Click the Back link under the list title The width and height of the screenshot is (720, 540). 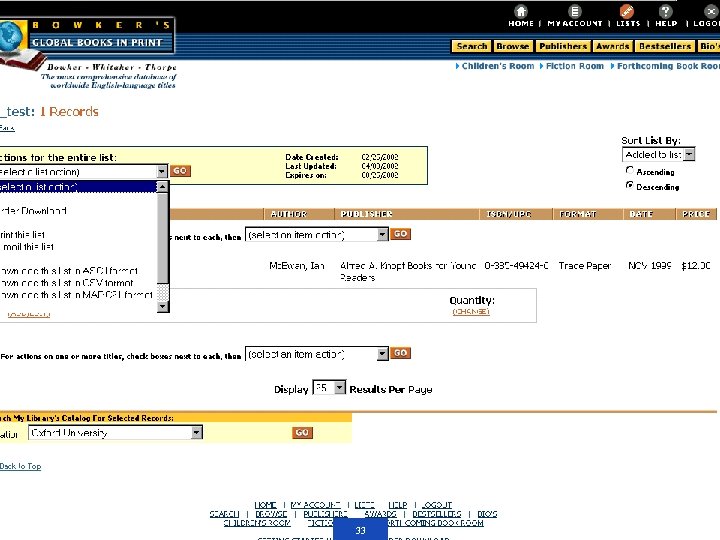(x=7, y=128)
